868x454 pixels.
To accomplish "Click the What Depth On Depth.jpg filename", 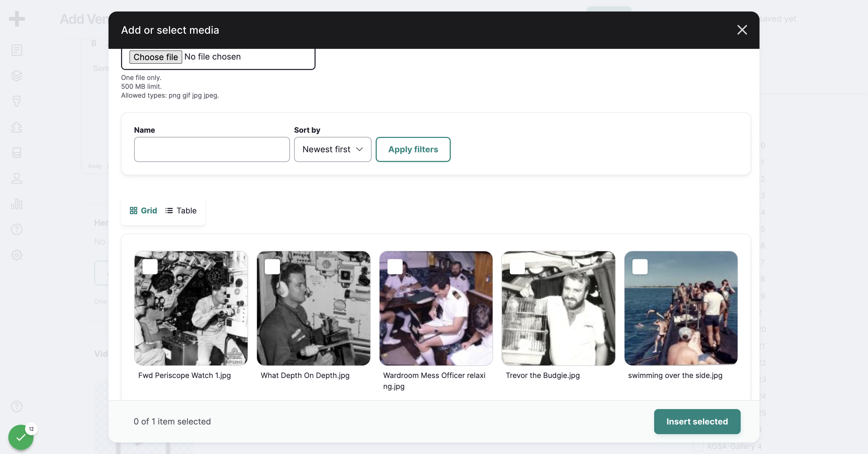I will pyautogui.click(x=305, y=375).
